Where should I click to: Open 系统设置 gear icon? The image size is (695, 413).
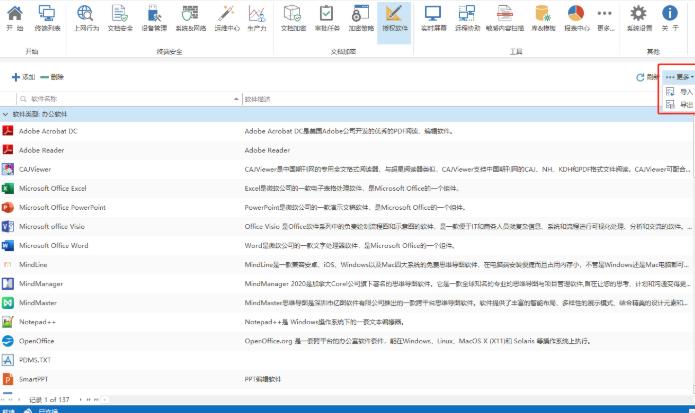pos(640,18)
